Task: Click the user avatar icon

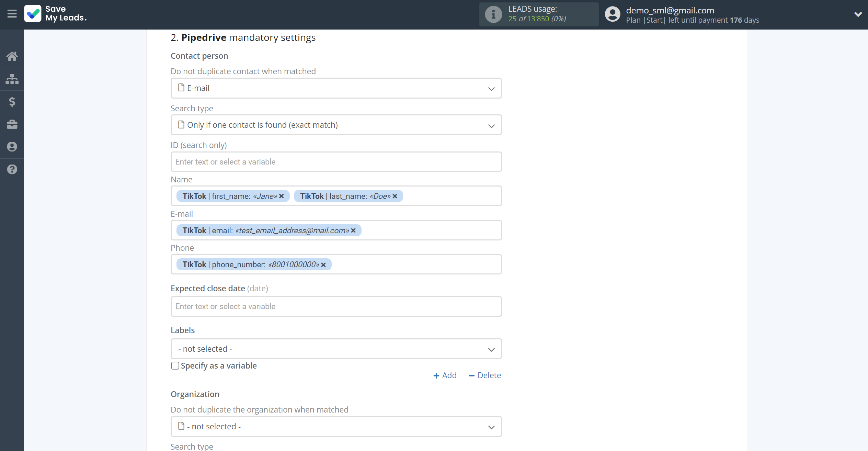Action: tap(613, 14)
